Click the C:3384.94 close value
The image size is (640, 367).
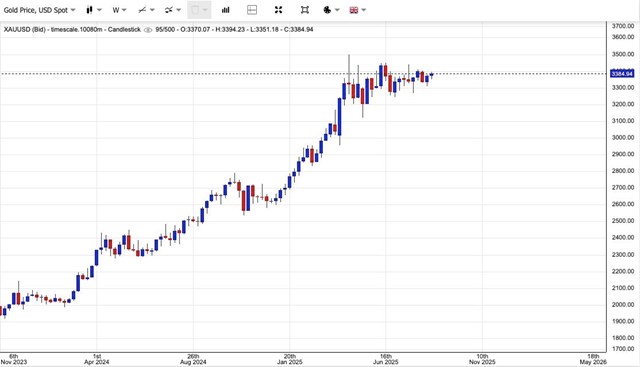pos(298,29)
